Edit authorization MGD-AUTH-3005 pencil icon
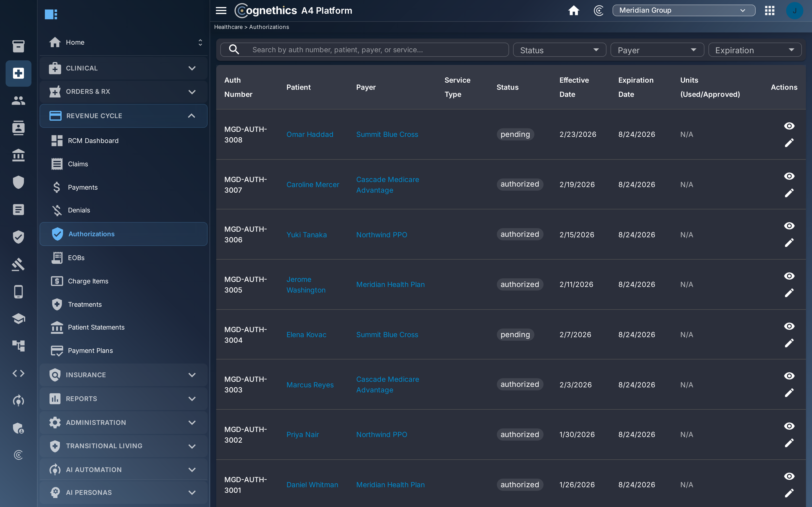The height and width of the screenshot is (507, 812). (789, 293)
